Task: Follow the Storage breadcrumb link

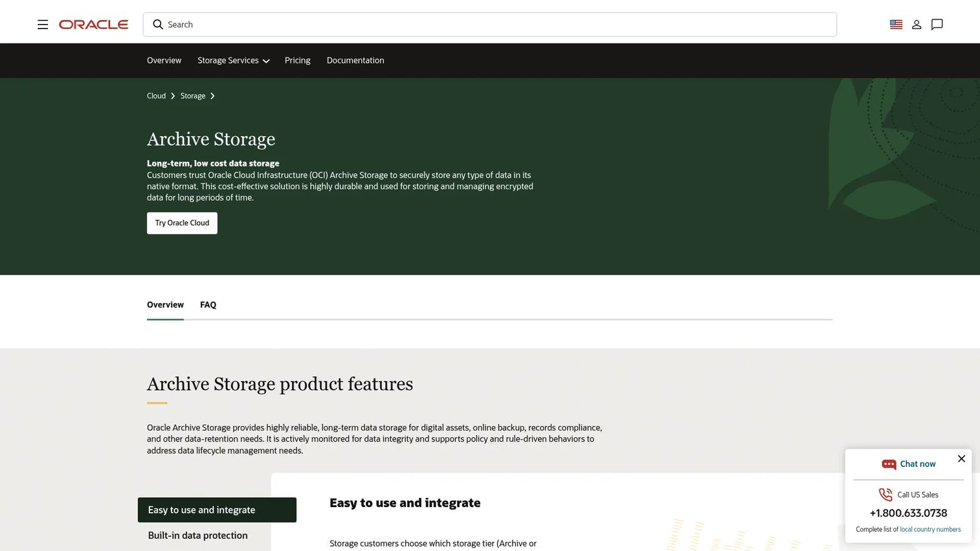Action: coord(193,96)
